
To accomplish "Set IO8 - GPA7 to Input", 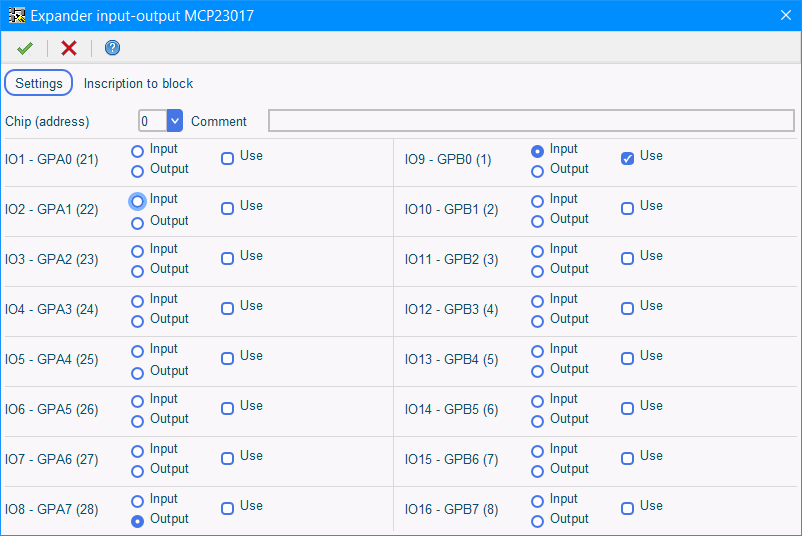I will [x=138, y=501].
